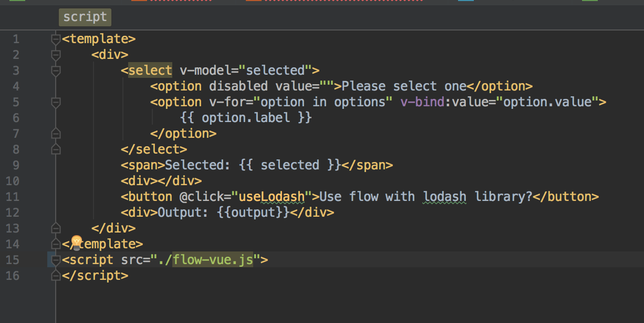Click the src attribute of script tag

[132, 260]
